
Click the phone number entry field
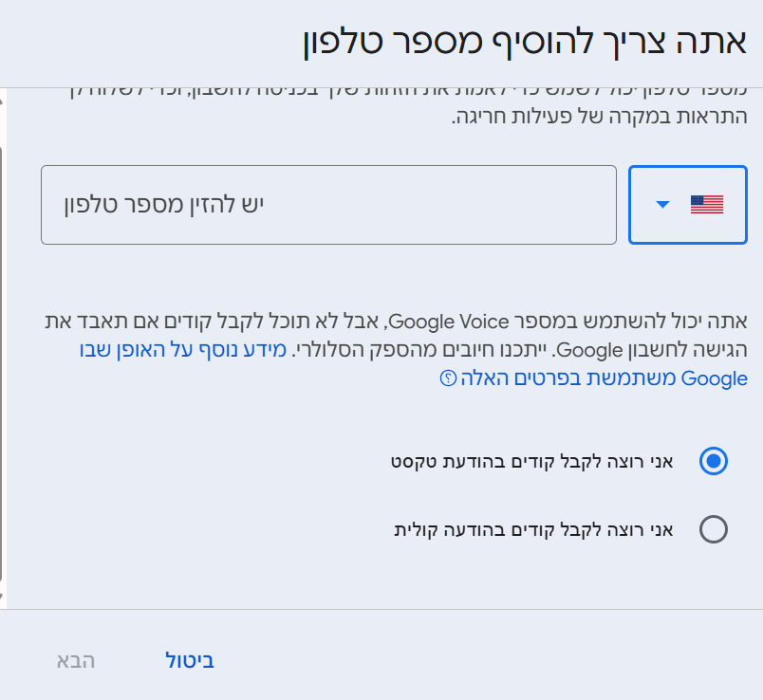pyautogui.click(x=327, y=204)
